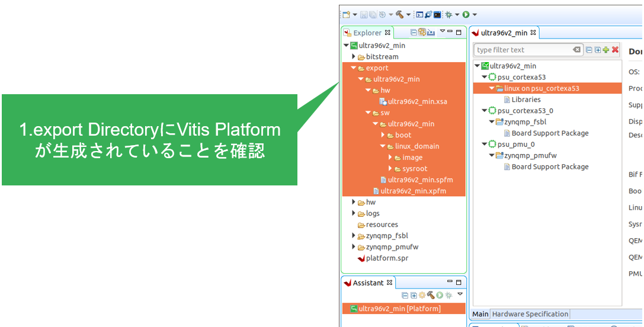This screenshot has height=327, width=644.
Task: Click the blue hardware connection icon beside XSCT console
Action: click(428, 15)
